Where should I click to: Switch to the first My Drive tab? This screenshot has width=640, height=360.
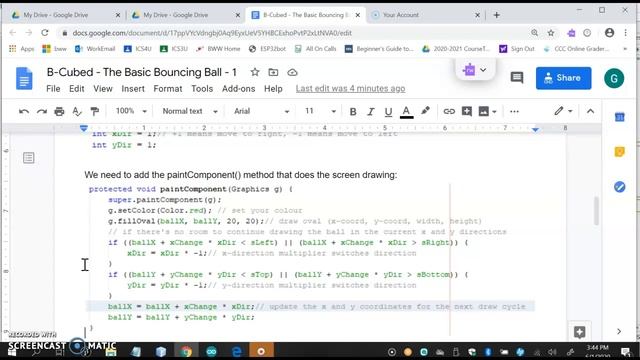tap(65, 15)
